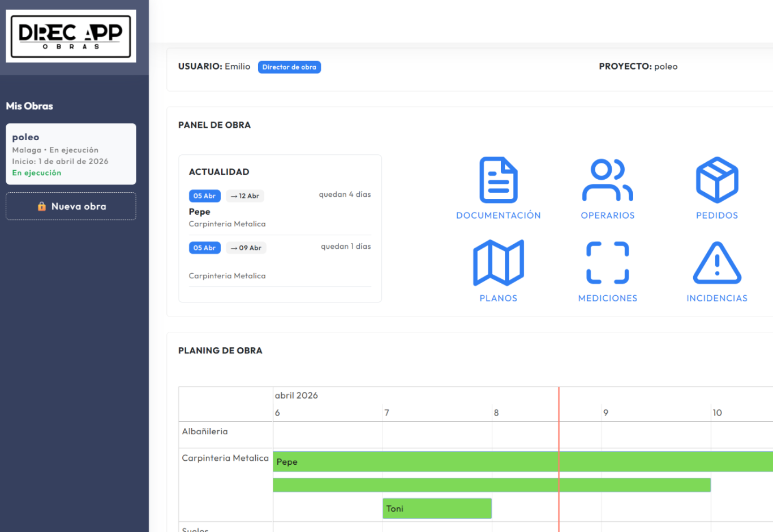
Task: Click the Albañileria row label
Action: point(205,431)
